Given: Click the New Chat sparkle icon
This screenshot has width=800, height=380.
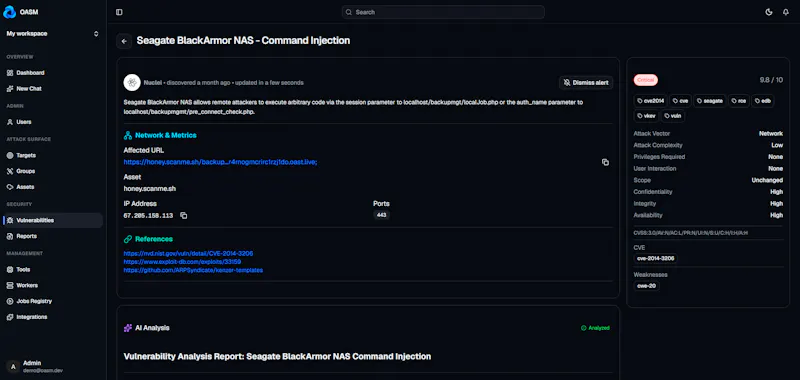Looking at the screenshot, I should pyautogui.click(x=10, y=89).
